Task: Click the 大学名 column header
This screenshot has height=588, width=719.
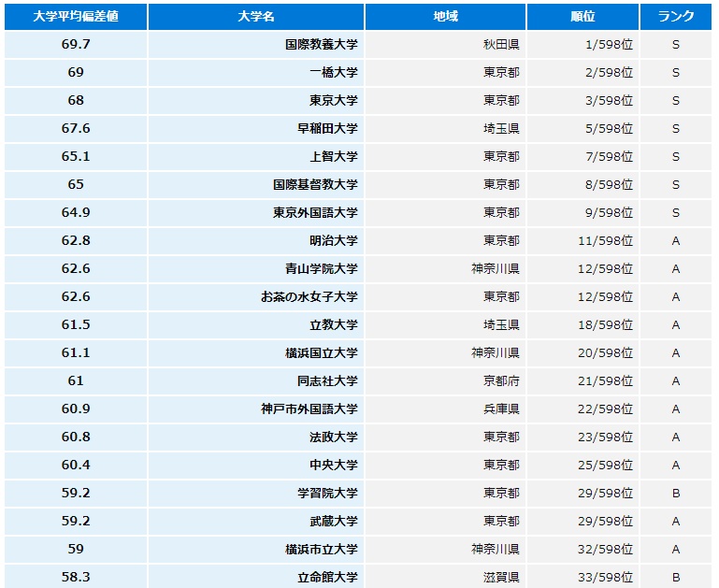Action: point(256,17)
